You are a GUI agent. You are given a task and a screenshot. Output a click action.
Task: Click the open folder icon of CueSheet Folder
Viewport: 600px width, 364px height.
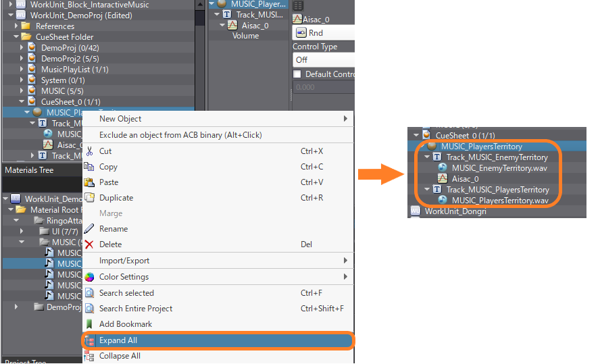click(x=26, y=36)
